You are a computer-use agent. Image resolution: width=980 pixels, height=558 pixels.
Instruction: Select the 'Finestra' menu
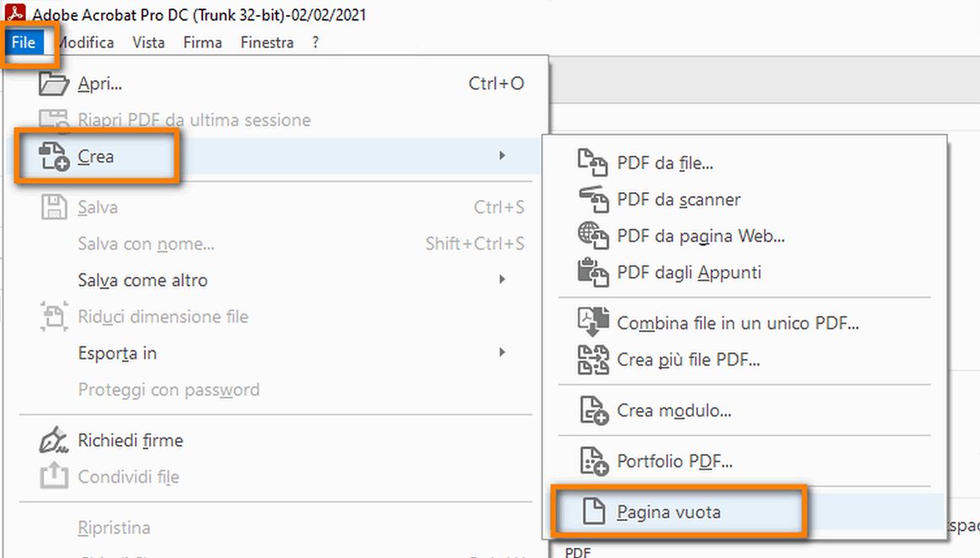(x=267, y=42)
